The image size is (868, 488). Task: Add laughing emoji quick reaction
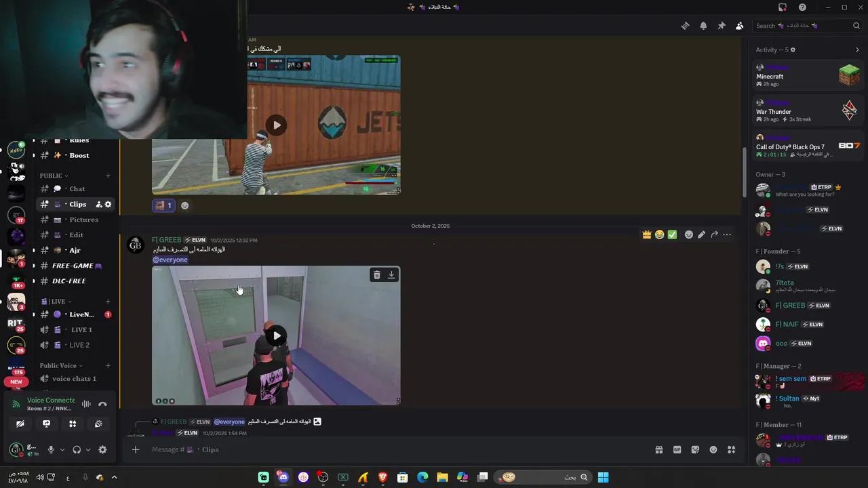click(659, 235)
